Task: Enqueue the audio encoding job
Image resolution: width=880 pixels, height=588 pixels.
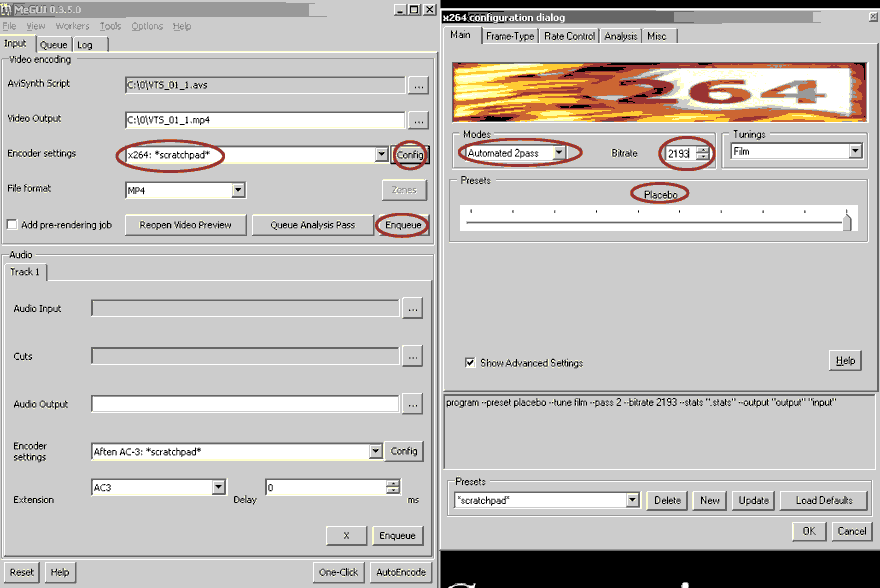Action: (x=397, y=535)
